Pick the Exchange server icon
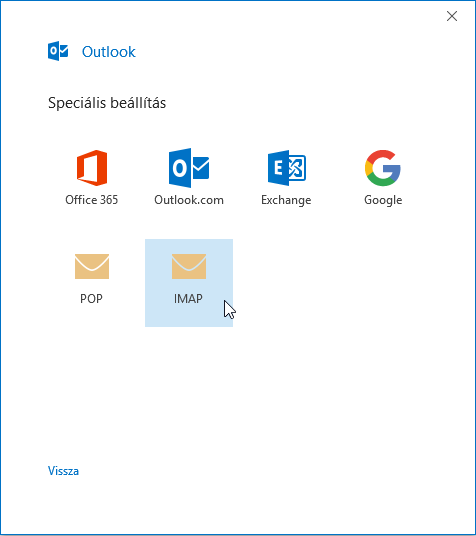Viewport: 476px width, 536px height. pyautogui.click(x=287, y=168)
